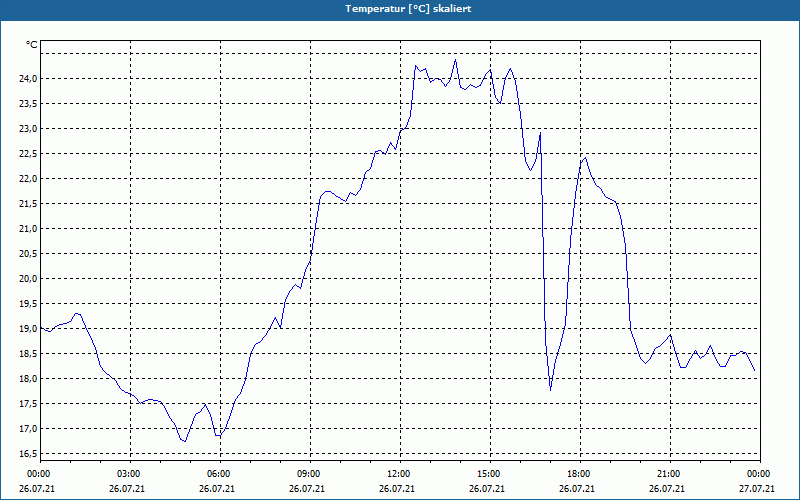Select the 12:00 time axis label
This screenshot has width=800, height=500.
[x=397, y=474]
